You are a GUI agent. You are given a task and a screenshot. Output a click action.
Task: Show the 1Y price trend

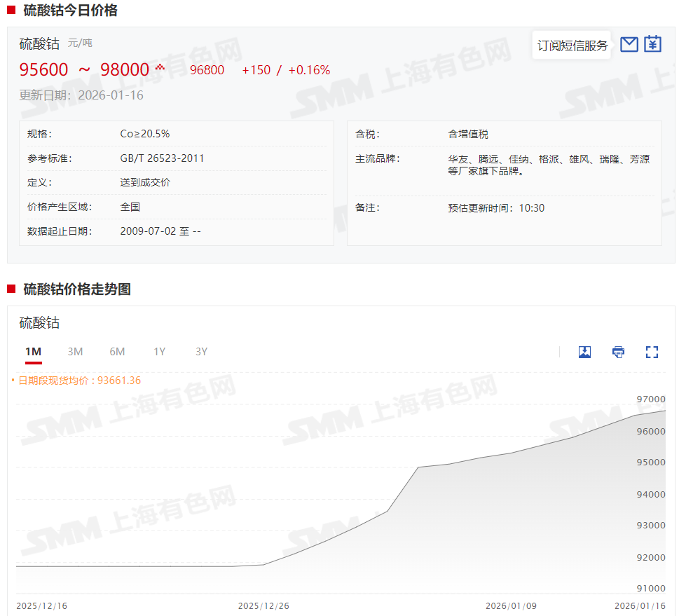160,352
